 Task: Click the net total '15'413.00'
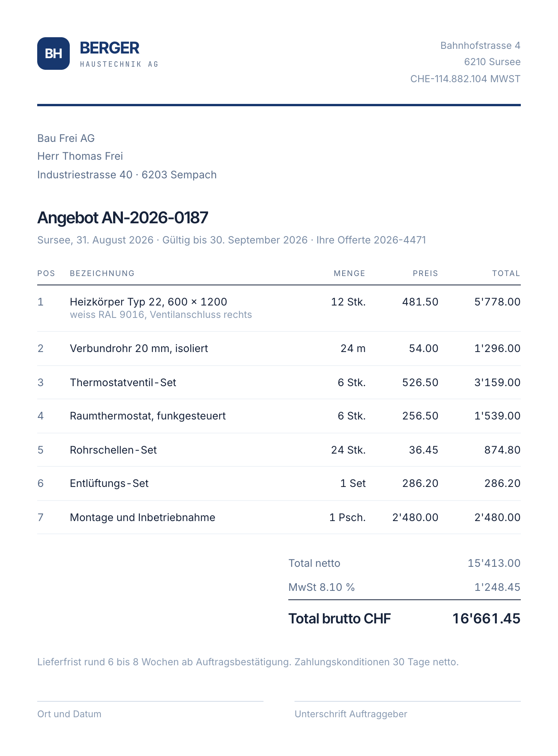click(494, 563)
